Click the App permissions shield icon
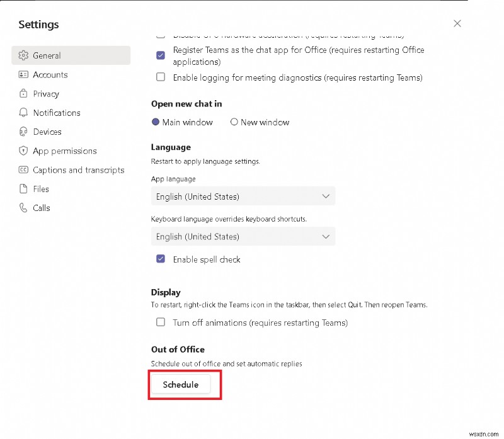 (23, 151)
